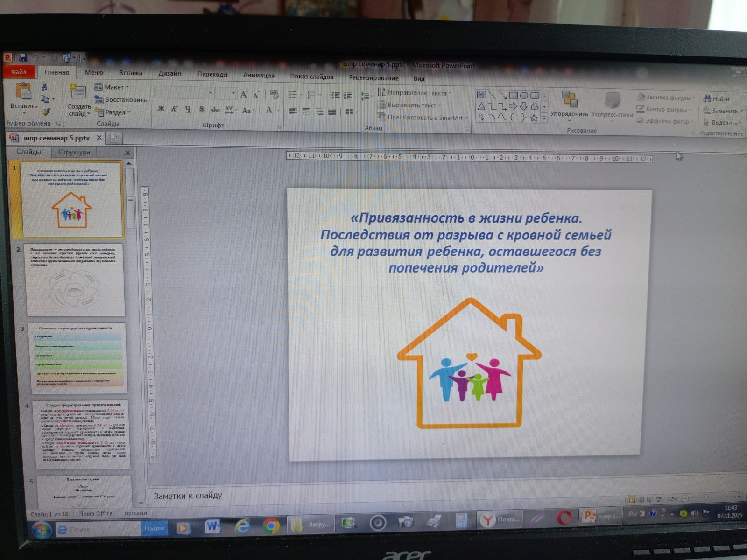
Task: Click the Восстановить reset button
Action: click(x=120, y=100)
